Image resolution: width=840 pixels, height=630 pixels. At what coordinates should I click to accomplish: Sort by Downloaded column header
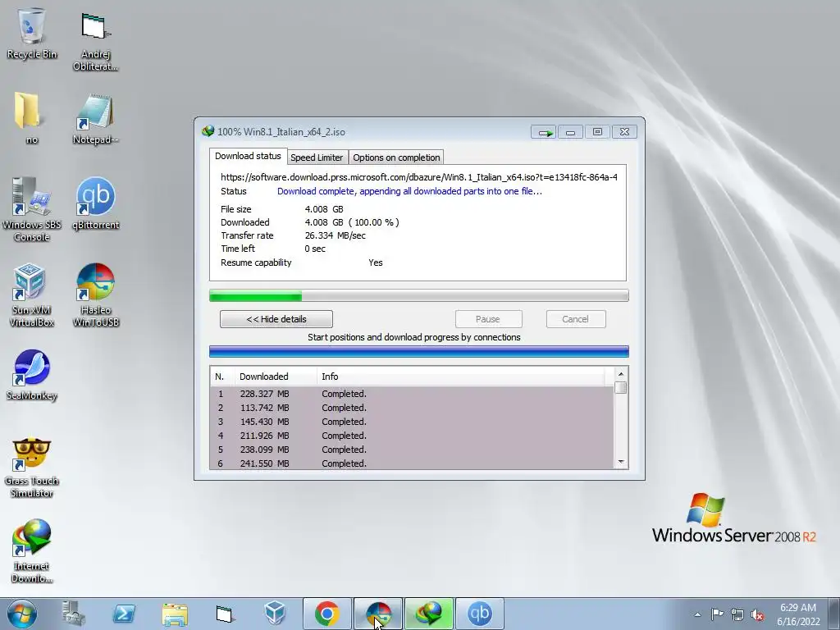[x=276, y=377]
